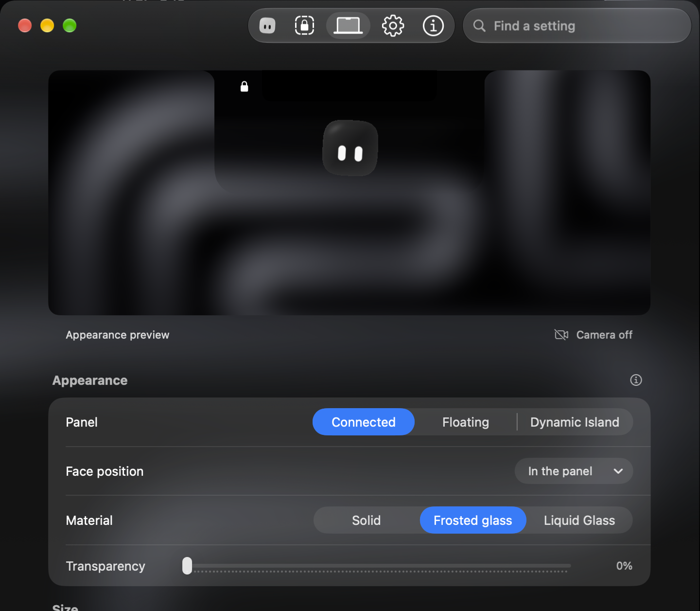This screenshot has height=611, width=700.
Task: Open the info about tab in toolbar
Action: tap(433, 26)
